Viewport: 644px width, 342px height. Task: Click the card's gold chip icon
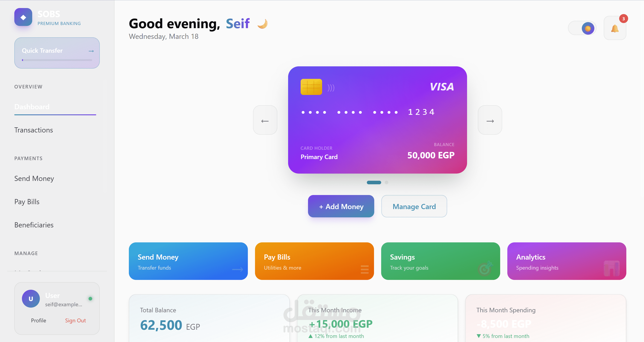311,87
